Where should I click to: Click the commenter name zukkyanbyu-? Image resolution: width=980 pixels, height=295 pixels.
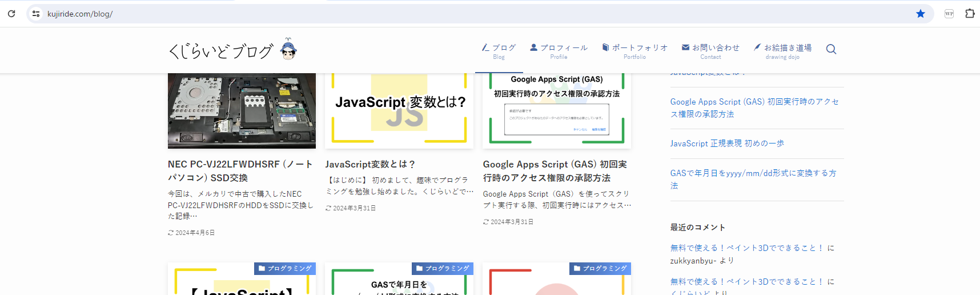[x=693, y=261]
